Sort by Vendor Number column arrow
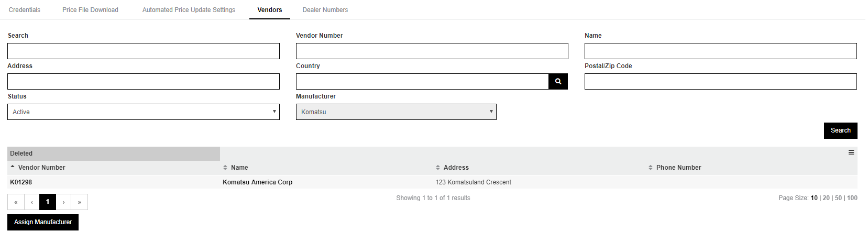Viewport: 868px width, 242px height. (13, 167)
